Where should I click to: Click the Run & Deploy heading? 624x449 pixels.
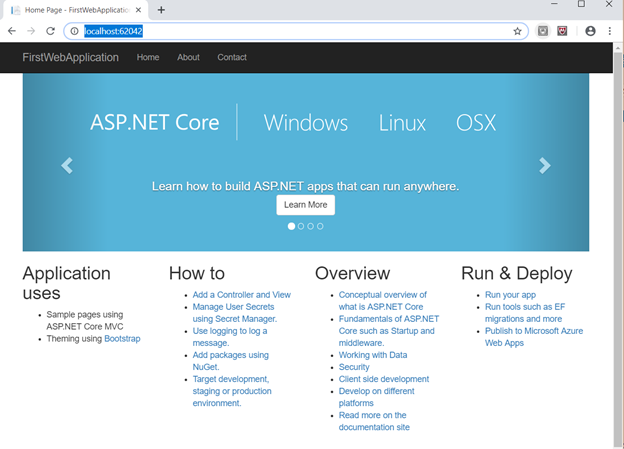(517, 273)
